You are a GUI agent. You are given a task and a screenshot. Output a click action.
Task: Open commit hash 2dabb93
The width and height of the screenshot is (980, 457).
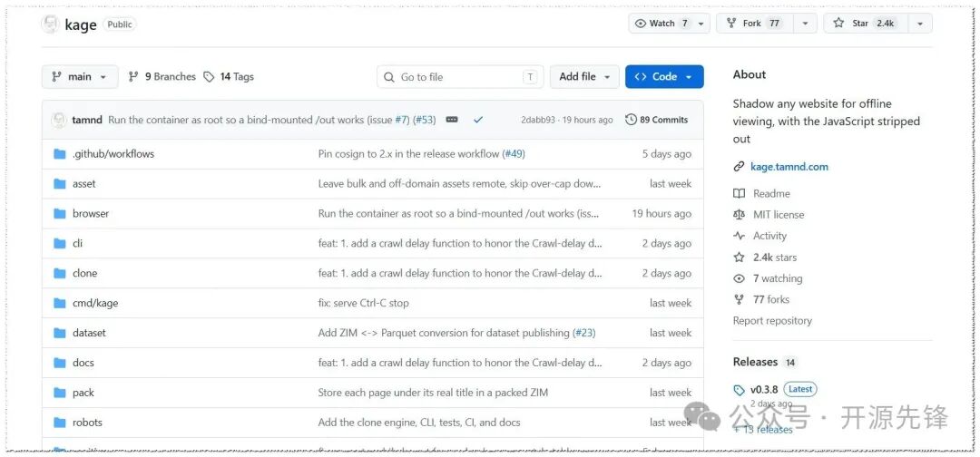[x=537, y=120]
